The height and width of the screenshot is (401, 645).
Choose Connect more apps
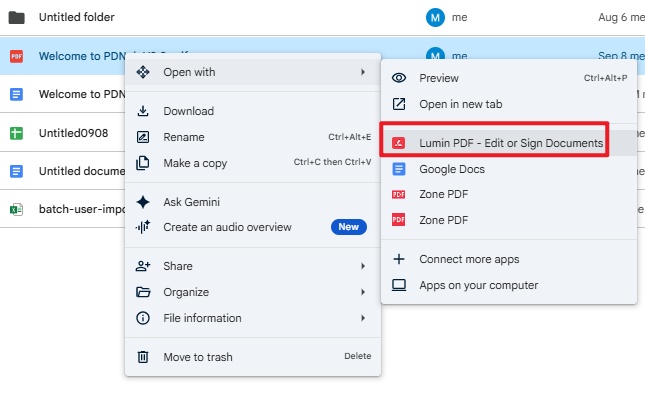(509, 259)
